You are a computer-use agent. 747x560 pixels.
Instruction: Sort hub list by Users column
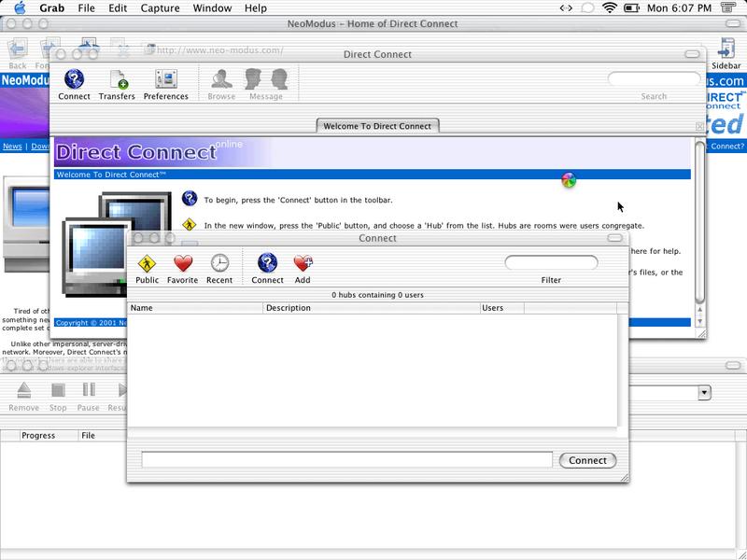click(502, 308)
